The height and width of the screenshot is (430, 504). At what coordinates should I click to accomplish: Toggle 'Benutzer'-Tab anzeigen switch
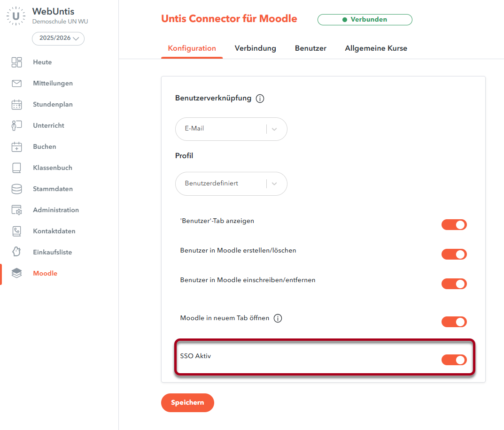(x=454, y=225)
